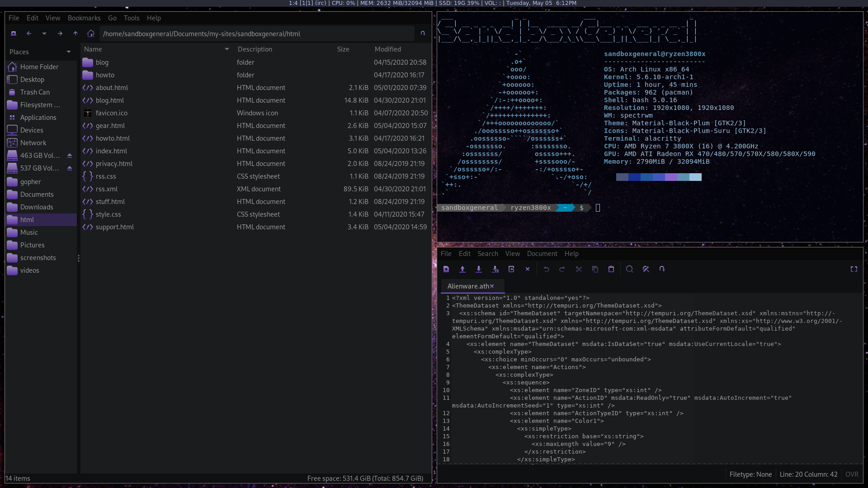Click workspace indicator 1:4 in top bar

(293, 3)
